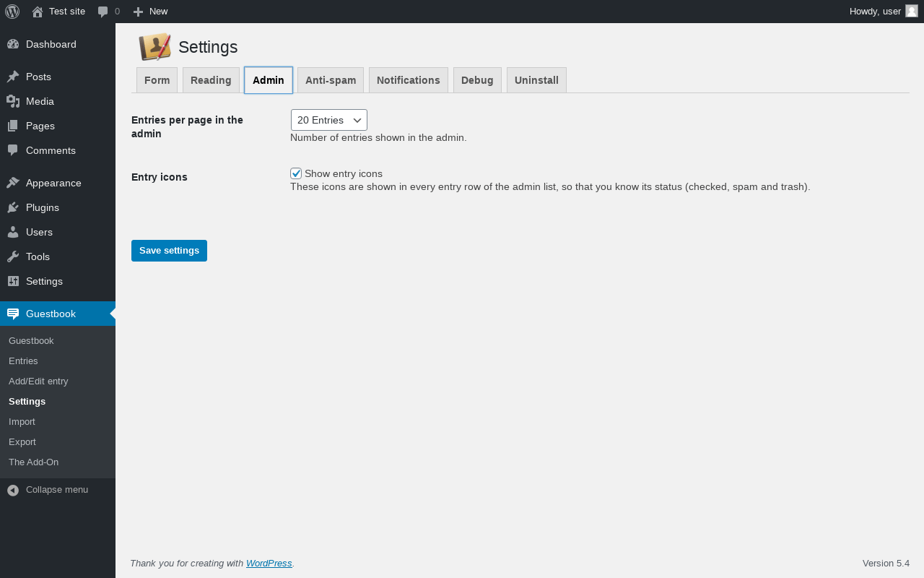
Task: Go to Users in the sidebar
Action: pyautogui.click(x=58, y=232)
